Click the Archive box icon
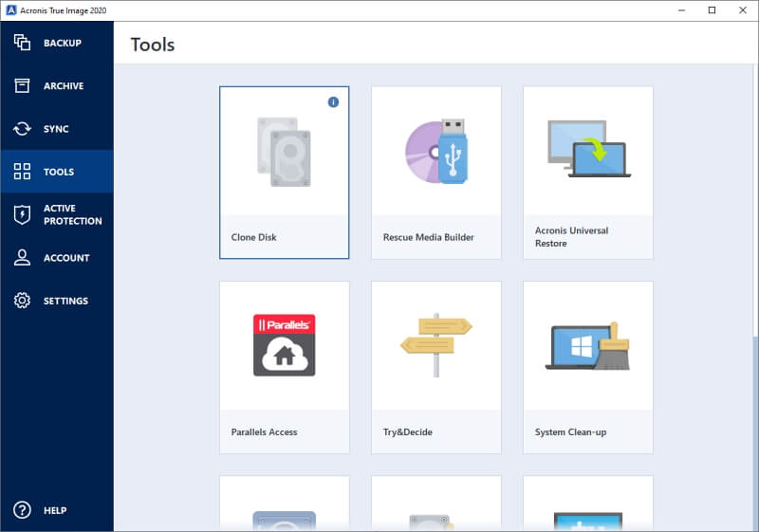Image resolution: width=759 pixels, height=532 pixels. pos(22,85)
